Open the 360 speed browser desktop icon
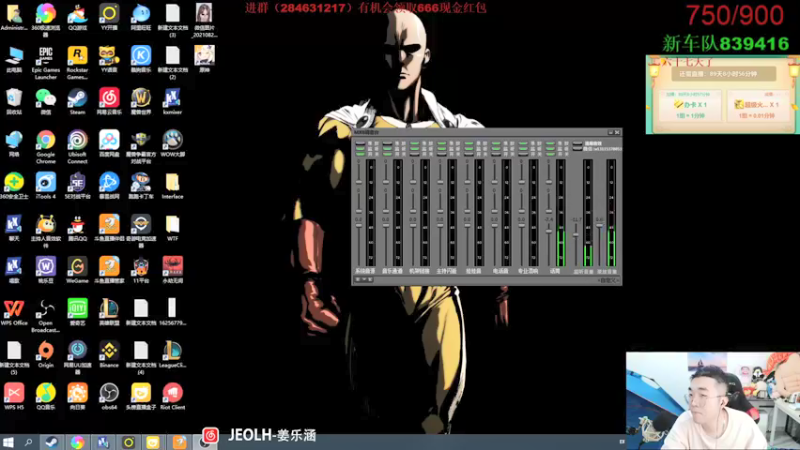 45,20
